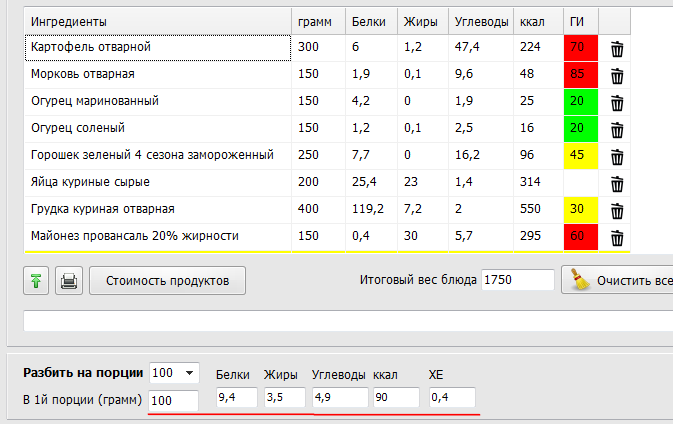The height and width of the screenshot is (424, 673).
Task: Click the ХЕ field showing 0,4
Action: pyautogui.click(x=452, y=397)
